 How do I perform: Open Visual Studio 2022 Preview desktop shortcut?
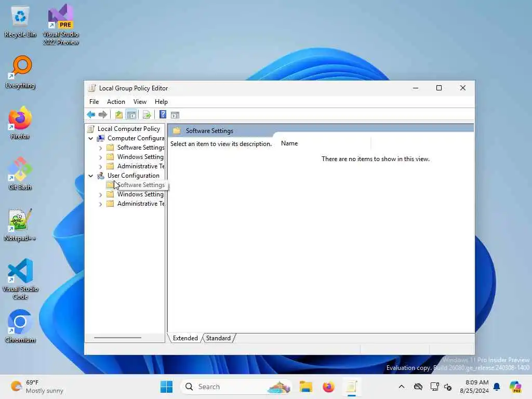coord(61,24)
